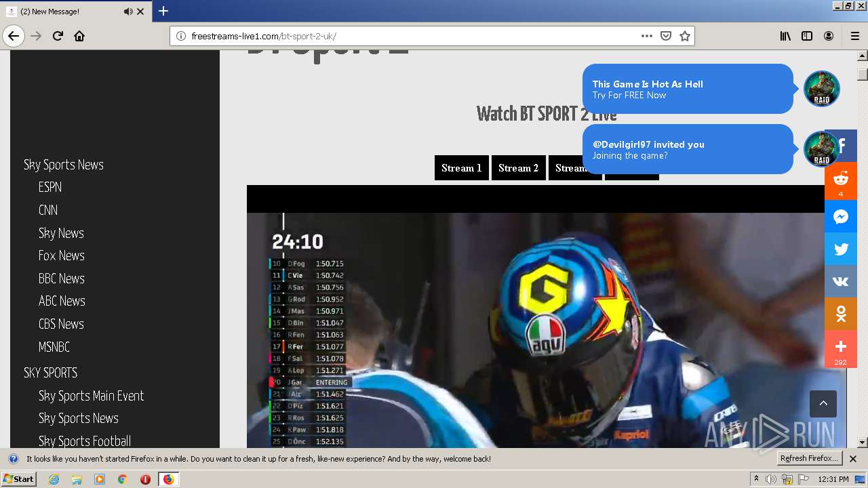This screenshot has height=488, width=868.
Task: Open the Firefox hamburger menu
Action: click(854, 36)
